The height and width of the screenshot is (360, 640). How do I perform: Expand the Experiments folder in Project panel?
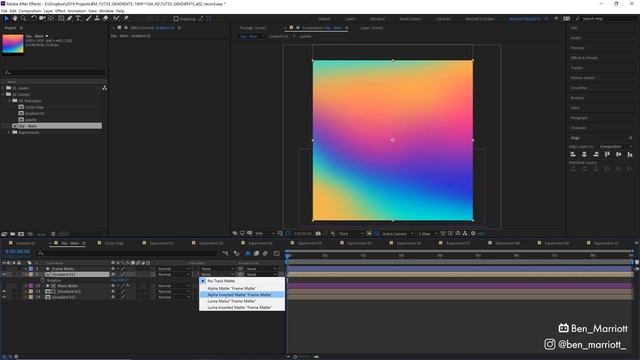click(x=9, y=132)
